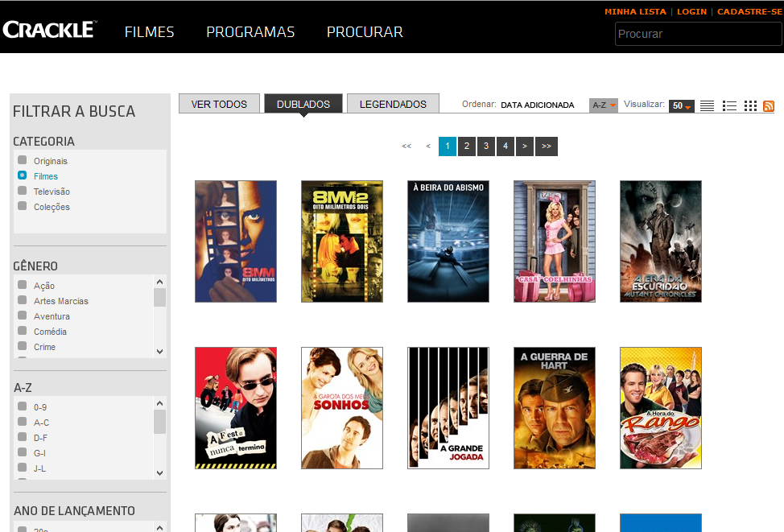Viewport: 784px width, 532px height.
Task: Click the Gênero list scrollbar thumb
Action: (159, 297)
